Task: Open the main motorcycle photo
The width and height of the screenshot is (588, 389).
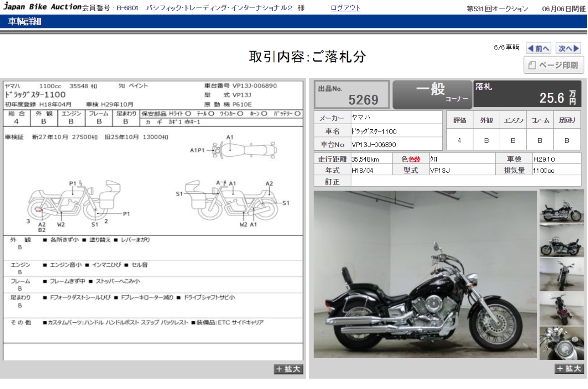Action: (425, 274)
